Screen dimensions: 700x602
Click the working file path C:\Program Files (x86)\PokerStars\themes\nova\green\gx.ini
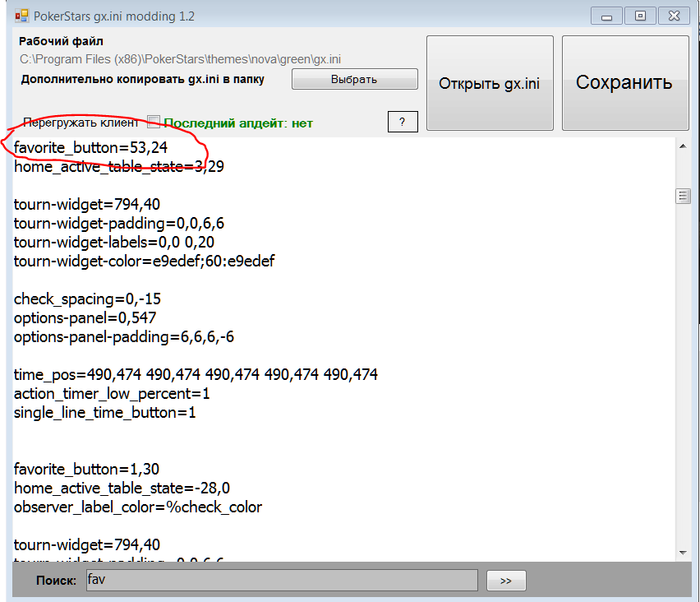coord(180,59)
